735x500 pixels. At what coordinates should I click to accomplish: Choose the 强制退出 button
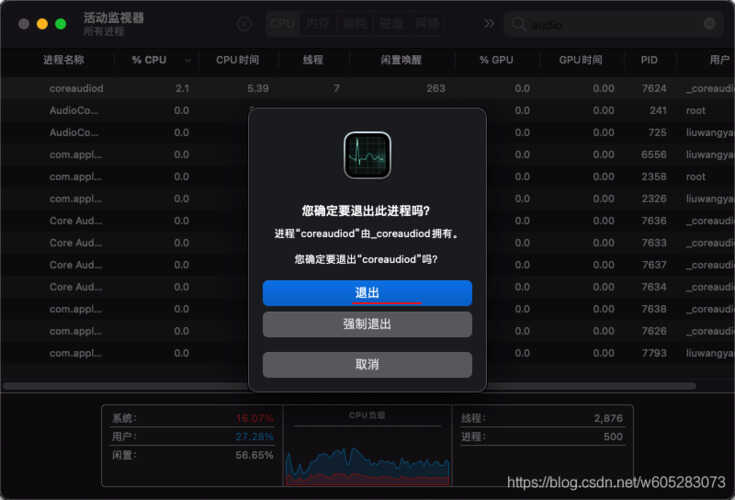[x=367, y=324]
